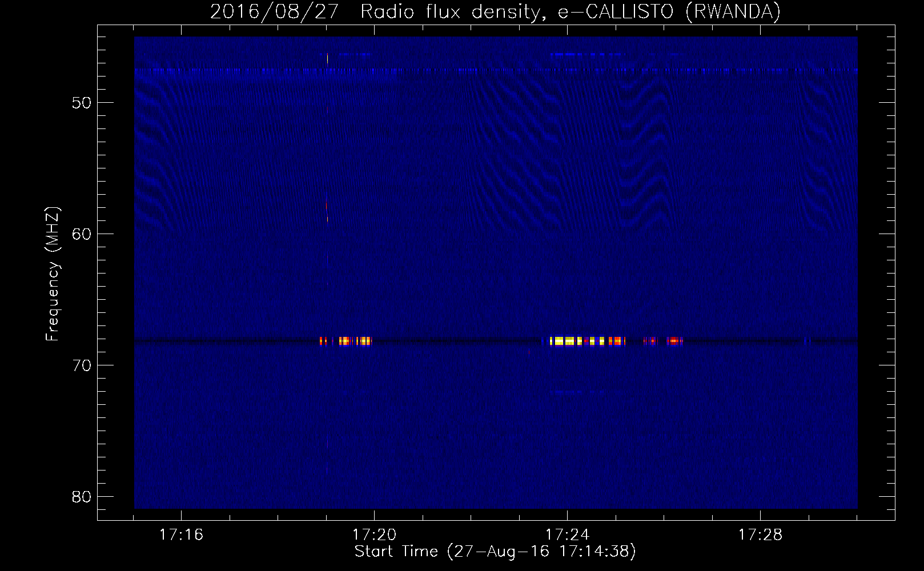This screenshot has height=571, width=924.
Task: Click the small red burst near 17:26
Action: pyautogui.click(x=675, y=341)
